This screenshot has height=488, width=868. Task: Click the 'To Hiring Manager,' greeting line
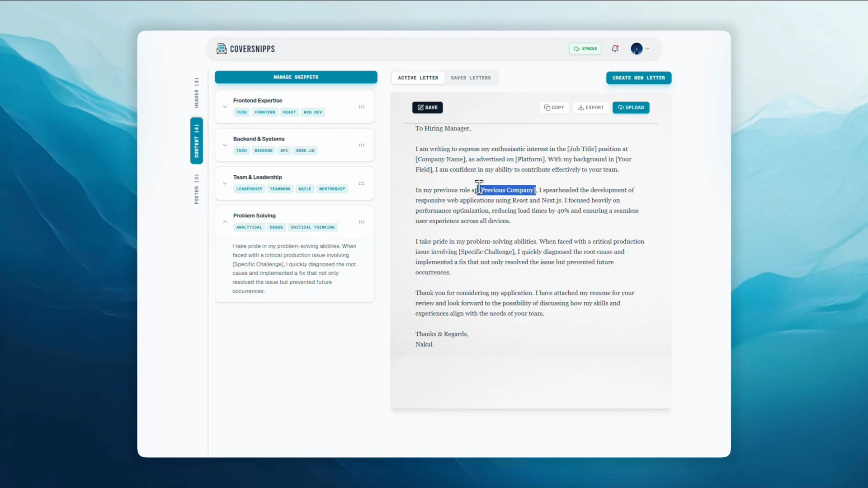pyautogui.click(x=443, y=128)
